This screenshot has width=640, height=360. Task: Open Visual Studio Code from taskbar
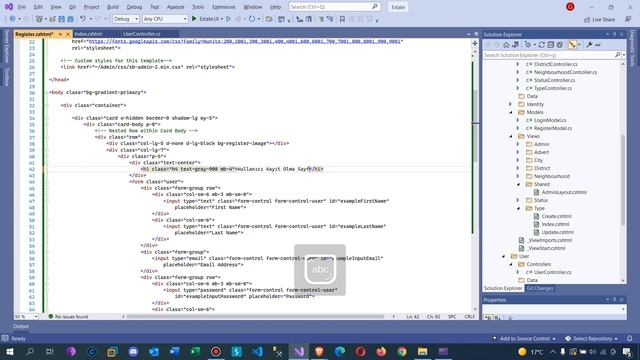click(x=257, y=351)
